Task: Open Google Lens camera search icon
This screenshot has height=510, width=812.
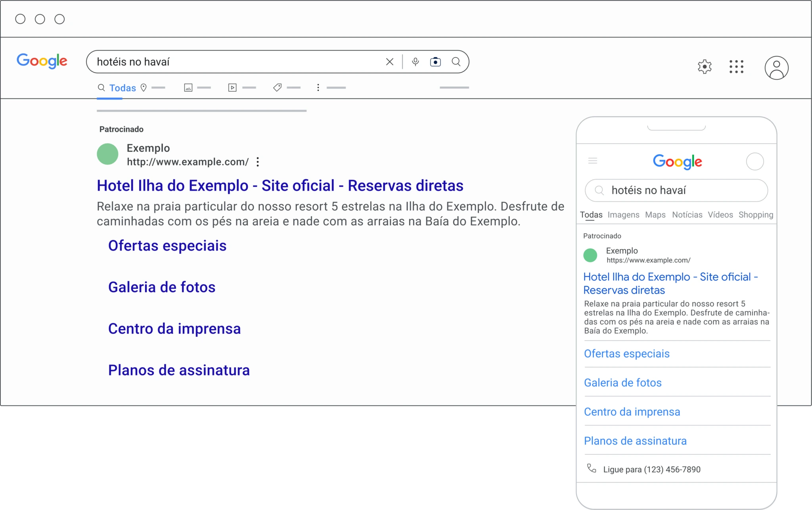Action: click(x=435, y=62)
